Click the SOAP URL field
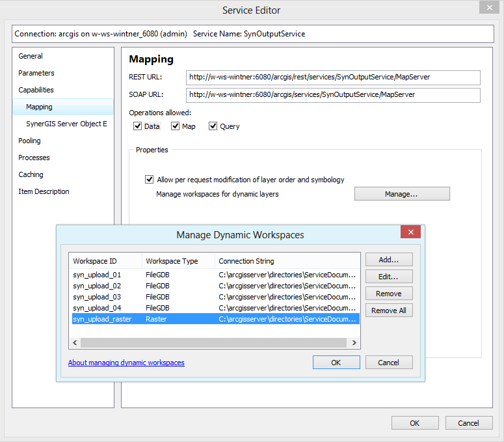The width and height of the screenshot is (504, 442). point(333,95)
